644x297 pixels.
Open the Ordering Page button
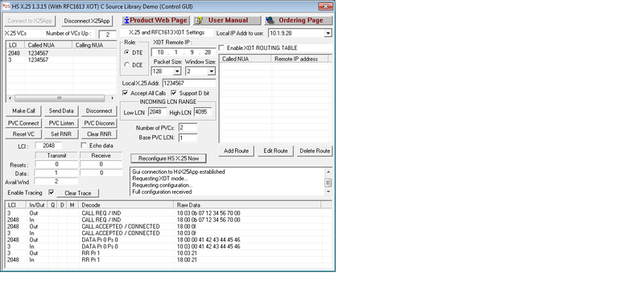click(x=298, y=21)
